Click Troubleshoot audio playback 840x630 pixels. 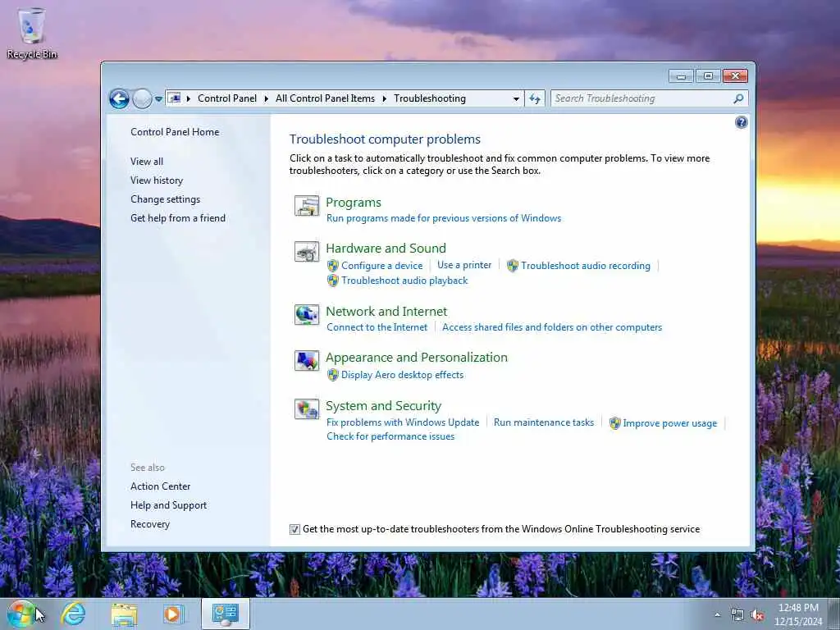coord(404,281)
